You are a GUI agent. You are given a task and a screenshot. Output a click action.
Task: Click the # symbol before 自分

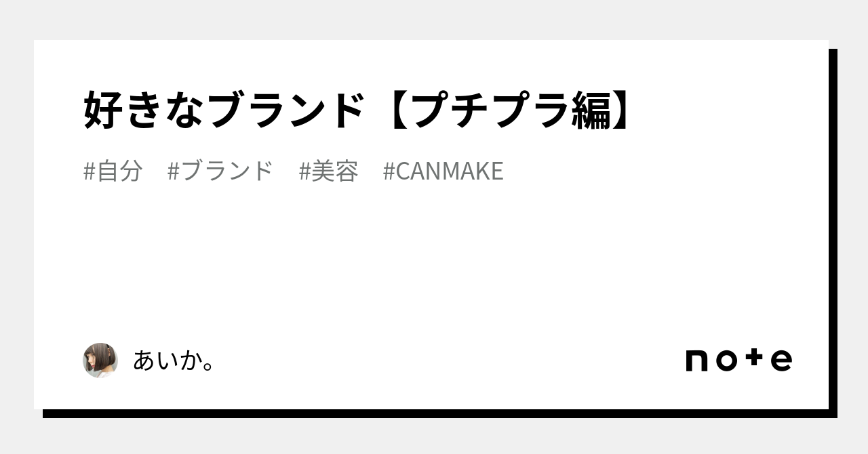click(89, 171)
